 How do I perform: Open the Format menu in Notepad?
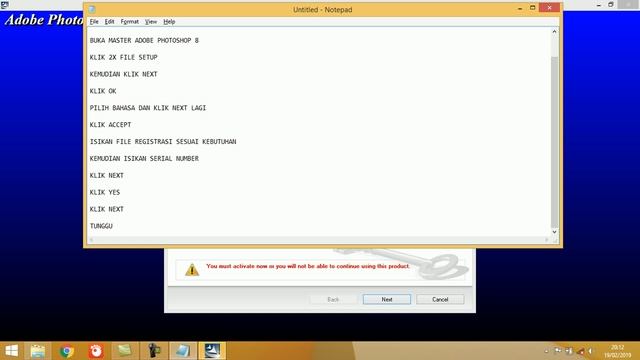click(130, 22)
